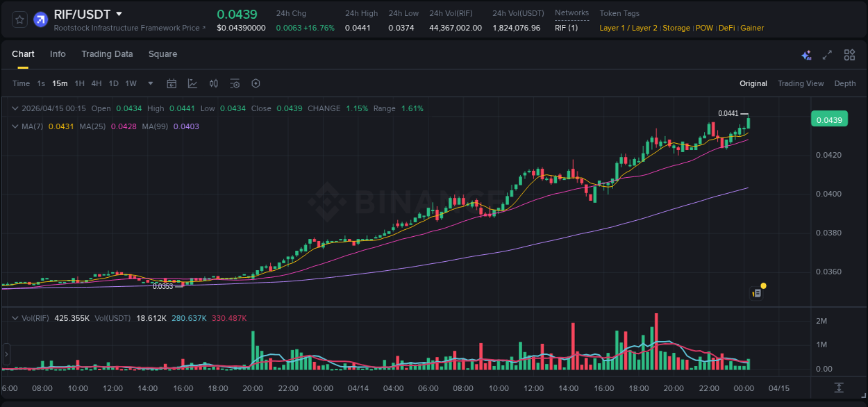Select the 15m time interval
Screen dimensions: 868x407
click(60, 83)
